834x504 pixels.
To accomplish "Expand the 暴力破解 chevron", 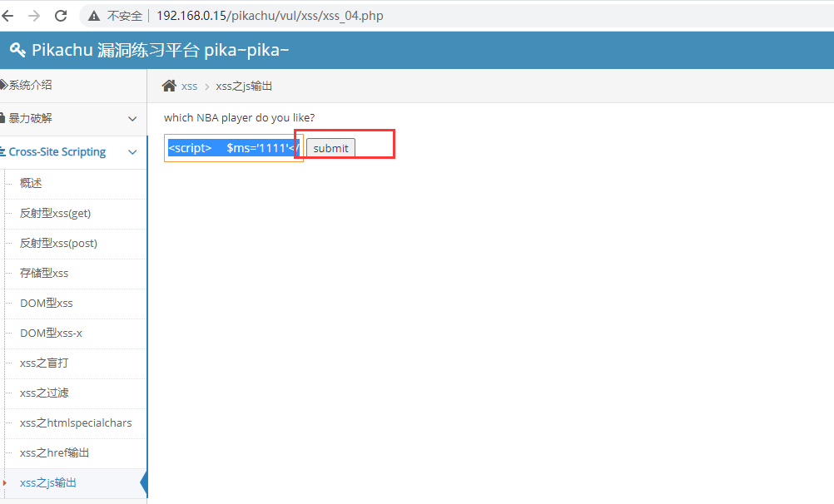I will click(132, 119).
